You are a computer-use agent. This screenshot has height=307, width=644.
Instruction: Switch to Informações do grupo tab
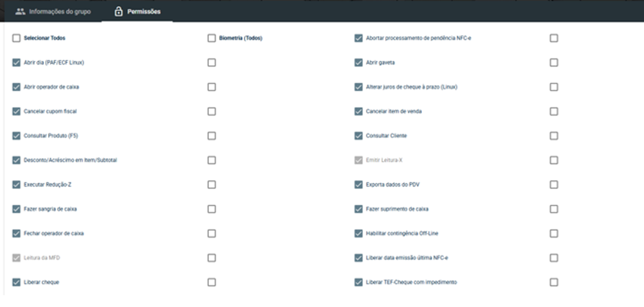[x=53, y=12]
